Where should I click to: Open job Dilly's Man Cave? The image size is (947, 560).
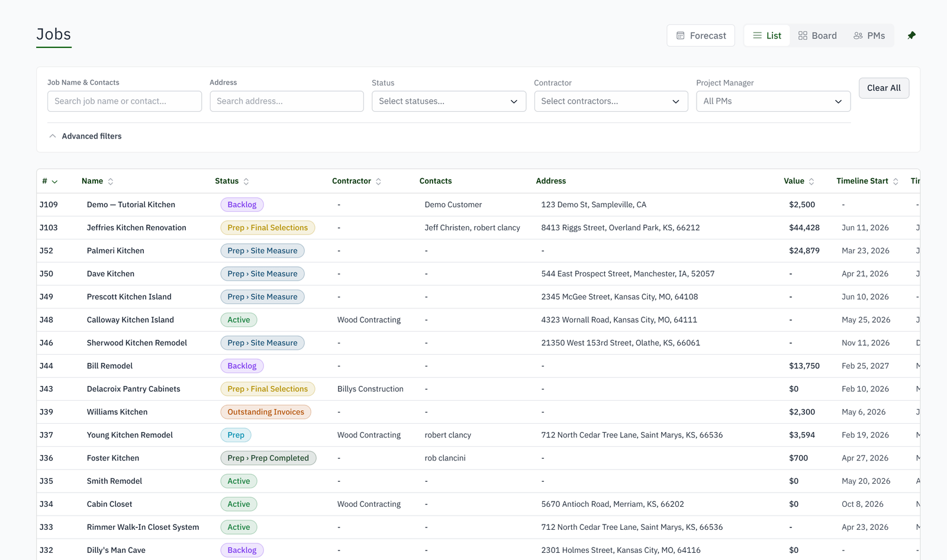(116, 551)
